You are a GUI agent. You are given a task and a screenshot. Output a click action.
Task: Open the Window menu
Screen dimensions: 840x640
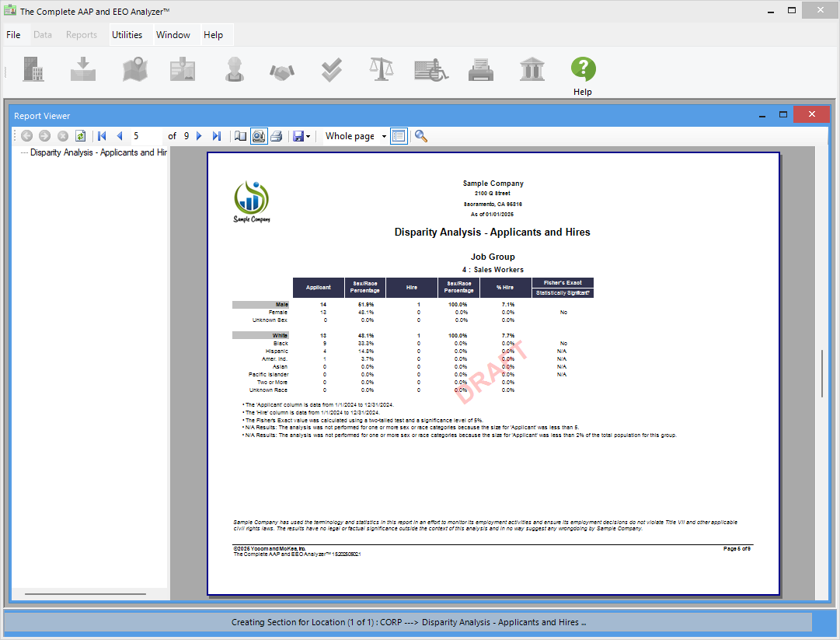pos(173,35)
